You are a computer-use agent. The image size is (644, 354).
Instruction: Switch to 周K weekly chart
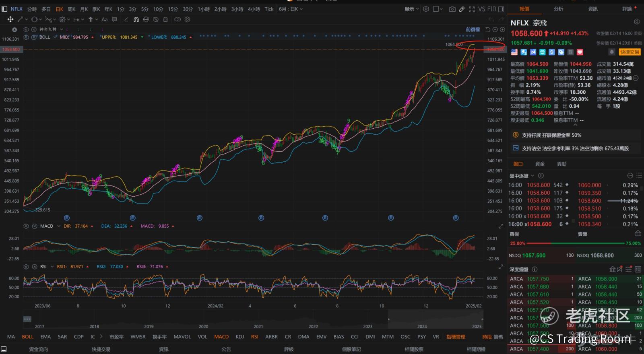(x=71, y=9)
